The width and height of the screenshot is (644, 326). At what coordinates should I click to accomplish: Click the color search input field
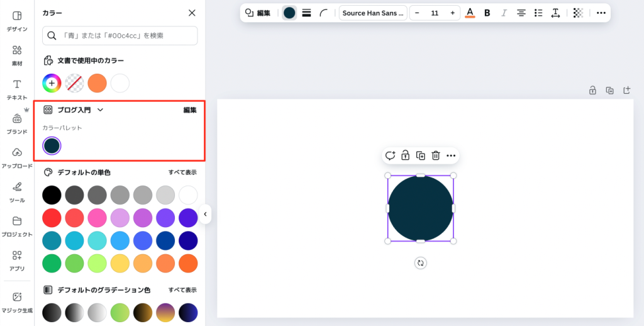pos(119,36)
